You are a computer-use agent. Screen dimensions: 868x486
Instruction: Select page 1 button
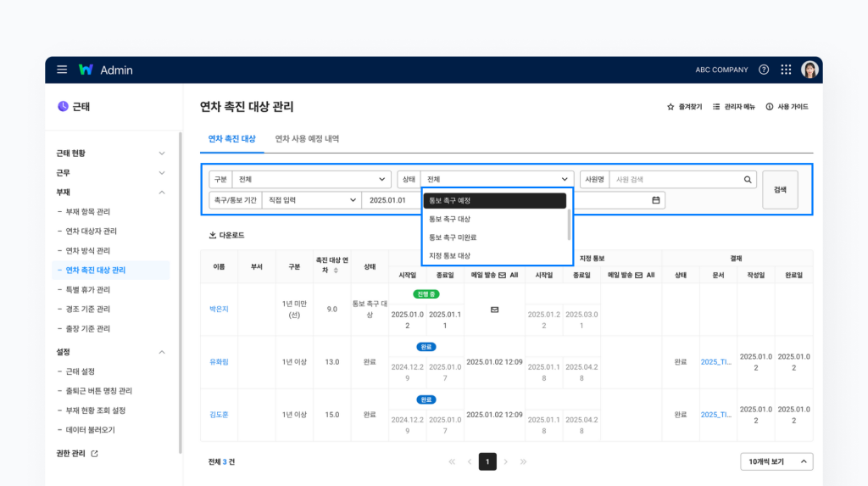[487, 461]
